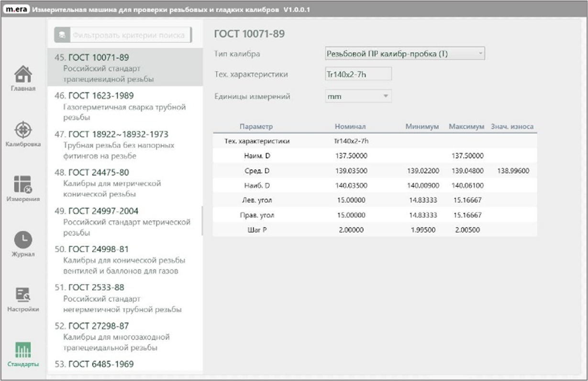The width and height of the screenshot is (588, 381).
Task: Click the wear value 138.99600
Action: pos(513,171)
